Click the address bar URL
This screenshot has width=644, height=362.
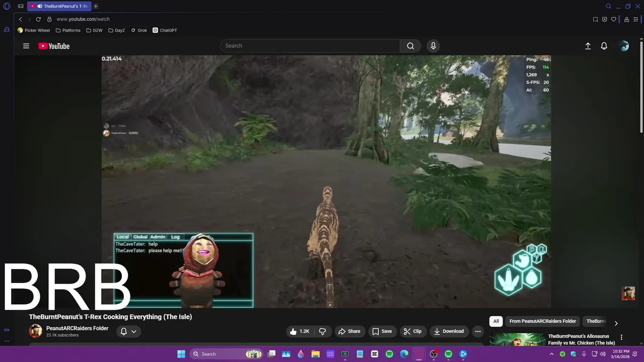(x=83, y=19)
